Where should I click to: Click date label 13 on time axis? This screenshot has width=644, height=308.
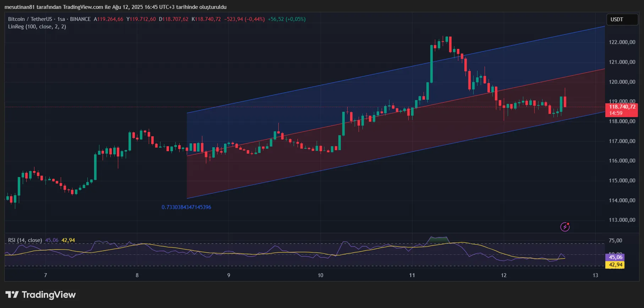595,275
